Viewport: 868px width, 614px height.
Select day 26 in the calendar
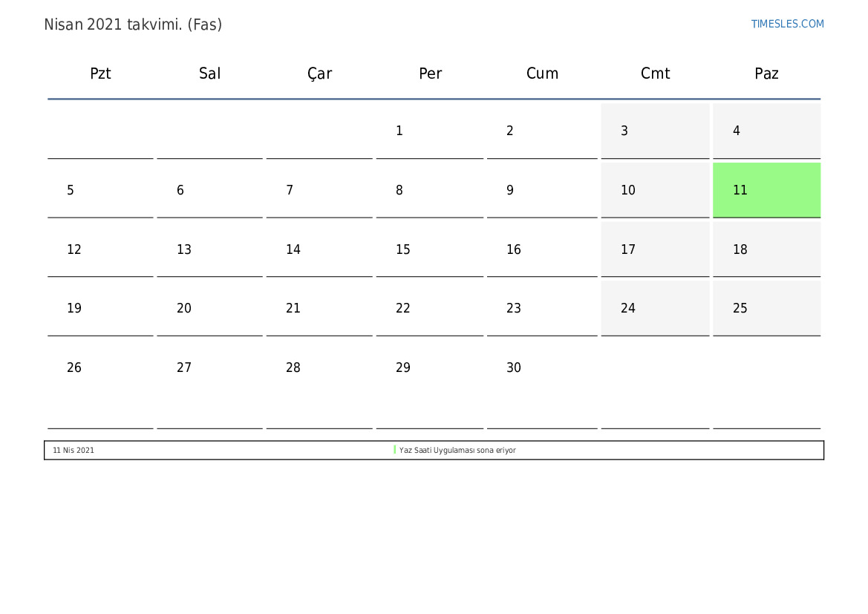point(100,383)
